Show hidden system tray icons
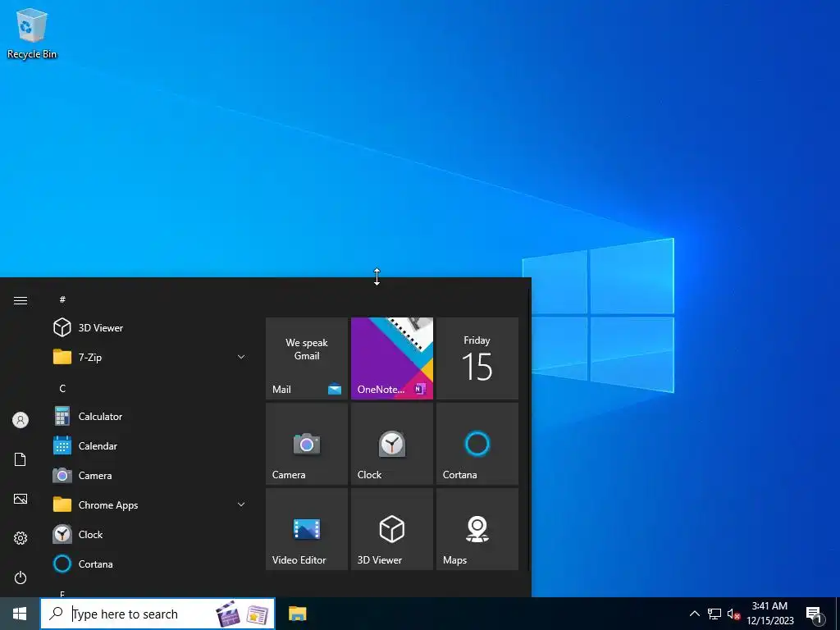Viewport: 840px width, 630px height. click(x=694, y=614)
